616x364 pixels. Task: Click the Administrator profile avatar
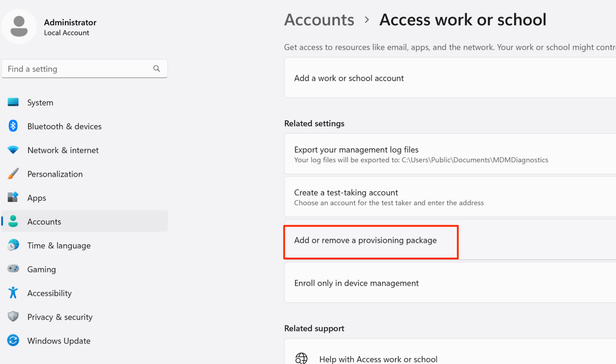point(19,26)
